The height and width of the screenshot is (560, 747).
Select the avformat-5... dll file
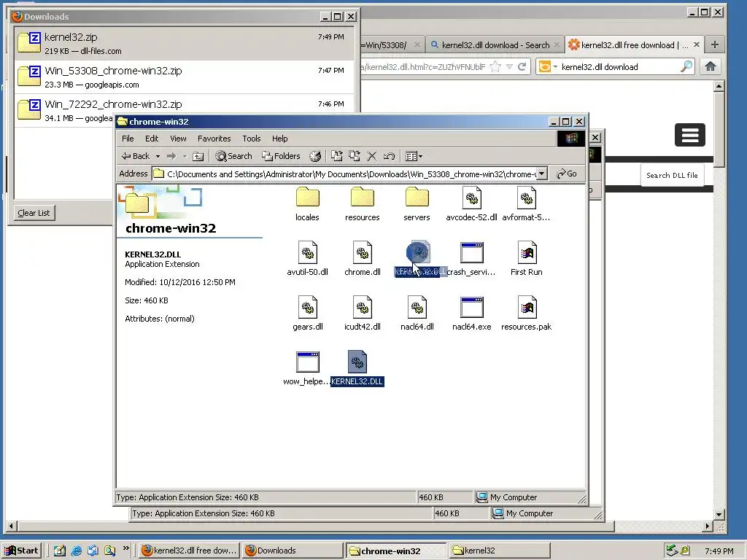point(527,204)
